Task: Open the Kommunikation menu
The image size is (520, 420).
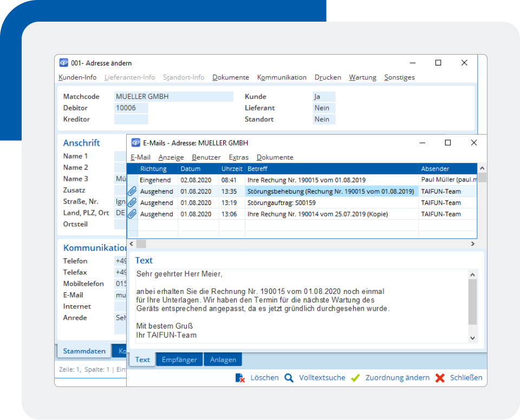Action: pyautogui.click(x=282, y=77)
